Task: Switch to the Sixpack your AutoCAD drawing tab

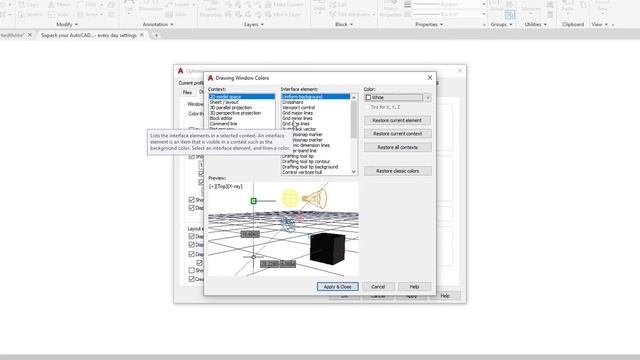Action: click(89, 36)
